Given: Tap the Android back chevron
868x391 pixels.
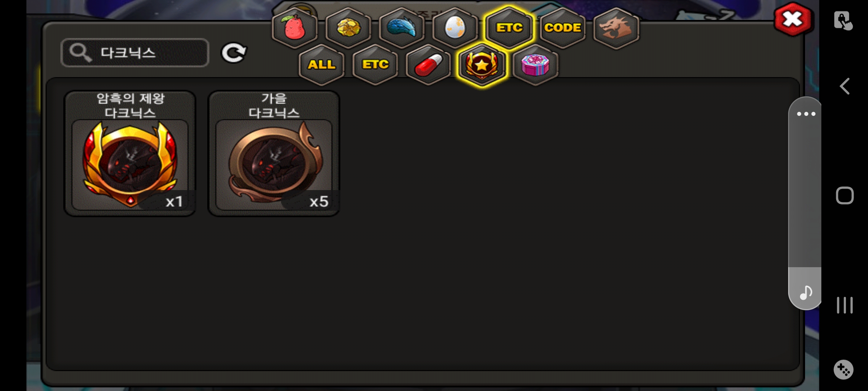Looking at the screenshot, I should 844,87.
